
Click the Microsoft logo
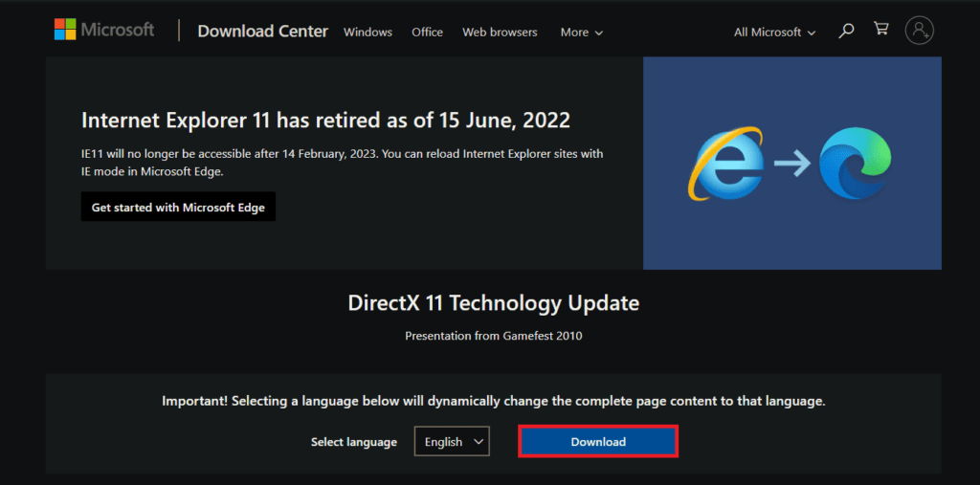click(103, 30)
